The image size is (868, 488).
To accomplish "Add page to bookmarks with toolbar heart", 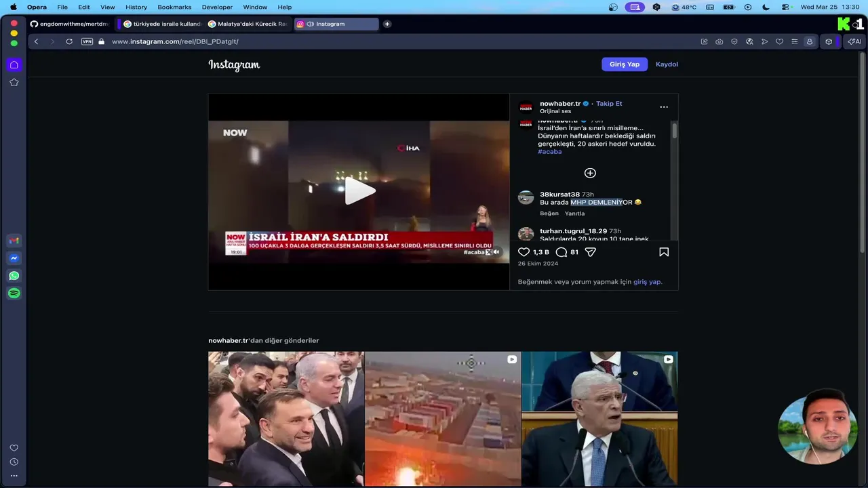I will (779, 41).
